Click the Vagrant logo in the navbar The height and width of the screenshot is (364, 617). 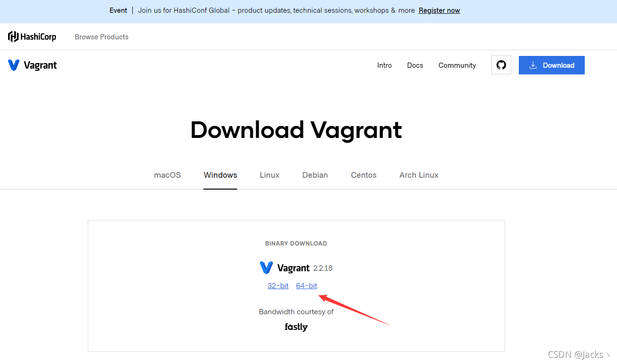[32, 65]
